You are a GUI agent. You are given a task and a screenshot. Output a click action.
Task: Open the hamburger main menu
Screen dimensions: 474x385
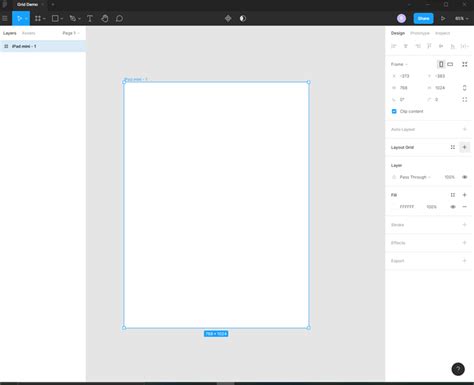click(5, 19)
